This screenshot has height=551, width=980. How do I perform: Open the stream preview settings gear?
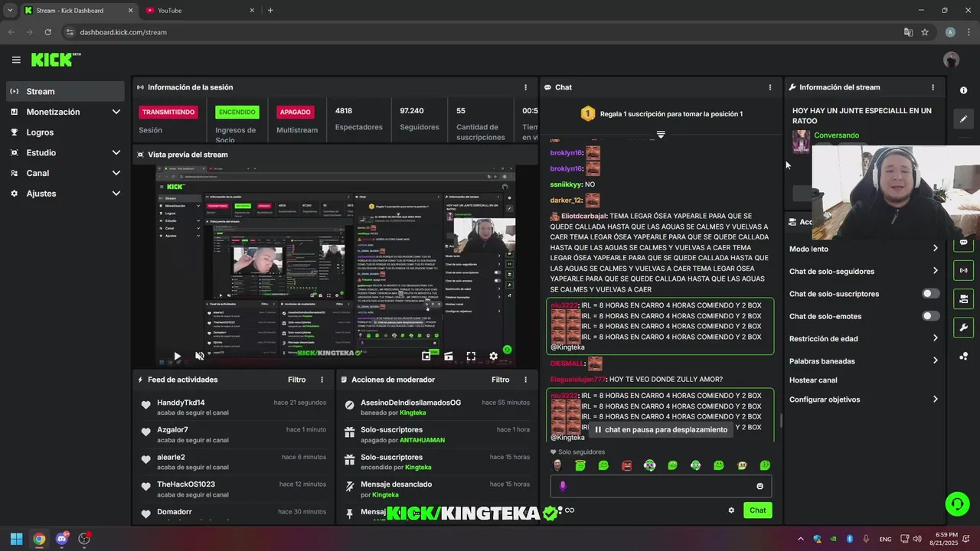pos(494,356)
